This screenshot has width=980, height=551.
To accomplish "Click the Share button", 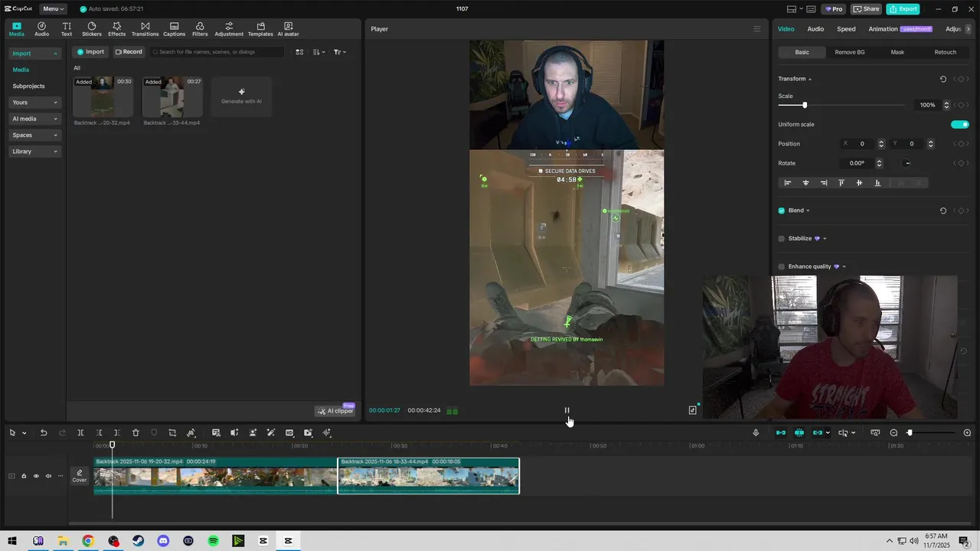I will [x=866, y=9].
